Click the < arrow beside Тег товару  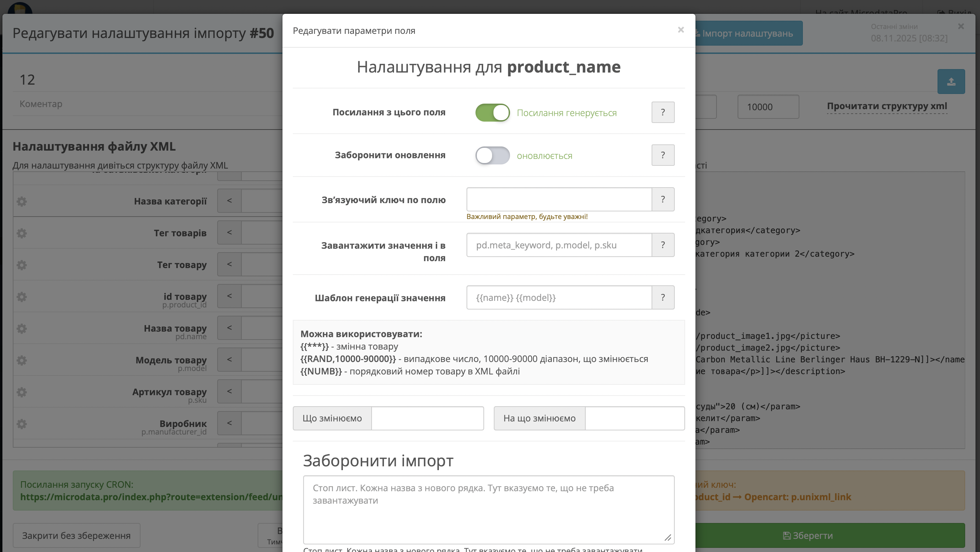(x=229, y=264)
